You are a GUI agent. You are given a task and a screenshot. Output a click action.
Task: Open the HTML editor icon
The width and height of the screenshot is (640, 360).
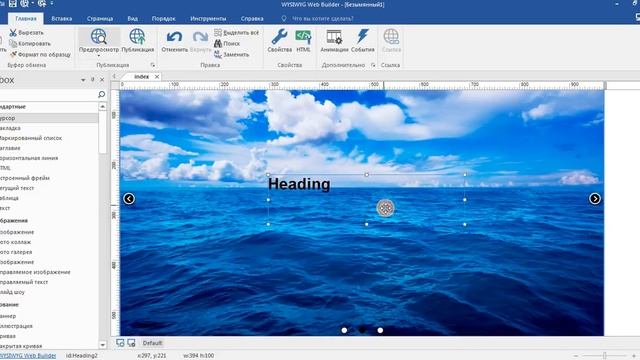pyautogui.click(x=303, y=37)
